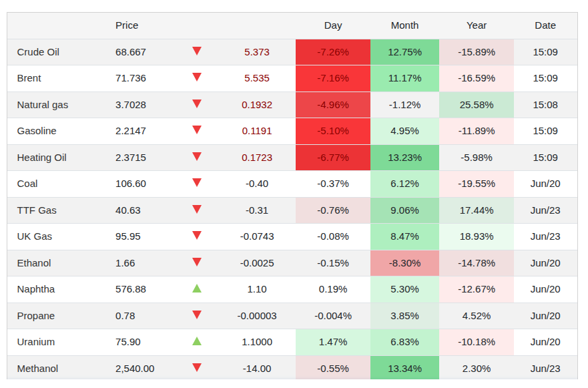Open the Brent commodity link
The height and width of the screenshot is (388, 588).
point(29,78)
